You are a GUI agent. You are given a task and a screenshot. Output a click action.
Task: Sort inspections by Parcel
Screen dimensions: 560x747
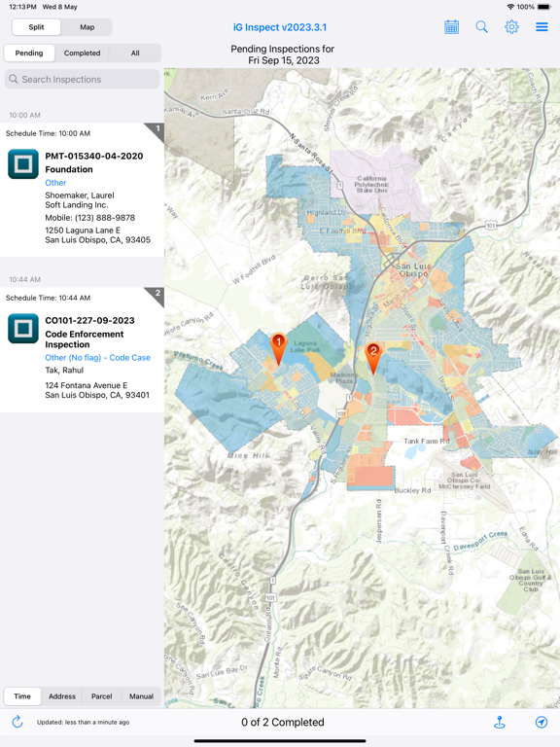(x=102, y=696)
